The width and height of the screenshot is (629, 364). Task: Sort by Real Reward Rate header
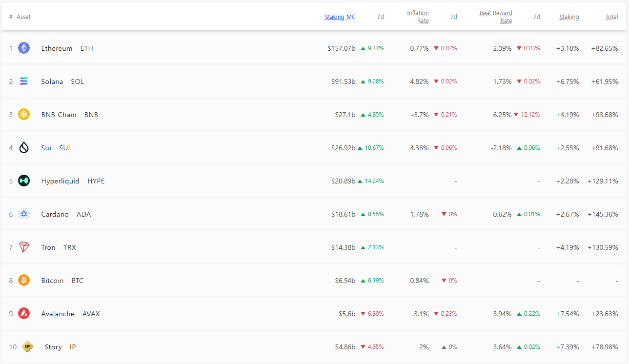(496, 17)
